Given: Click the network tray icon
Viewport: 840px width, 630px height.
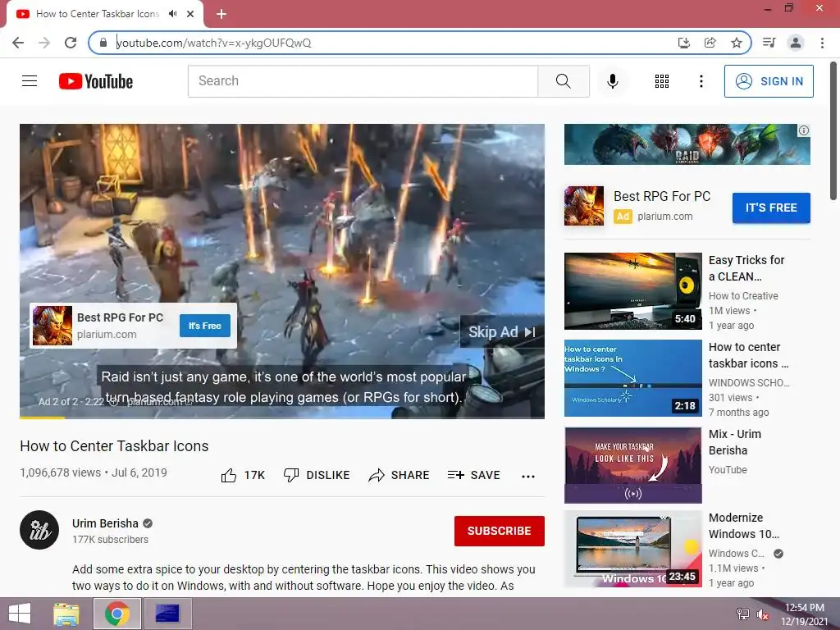Looking at the screenshot, I should coord(743,614).
